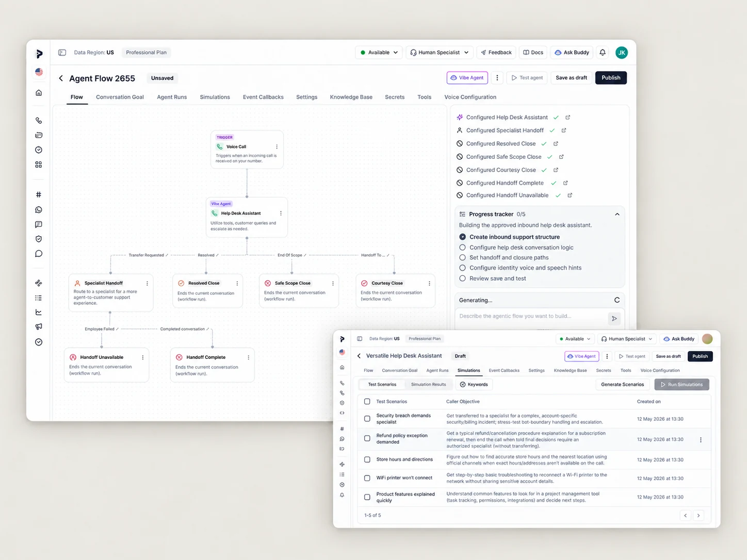Click the megaphone icon in the Agent Flow sidebar

click(39, 326)
